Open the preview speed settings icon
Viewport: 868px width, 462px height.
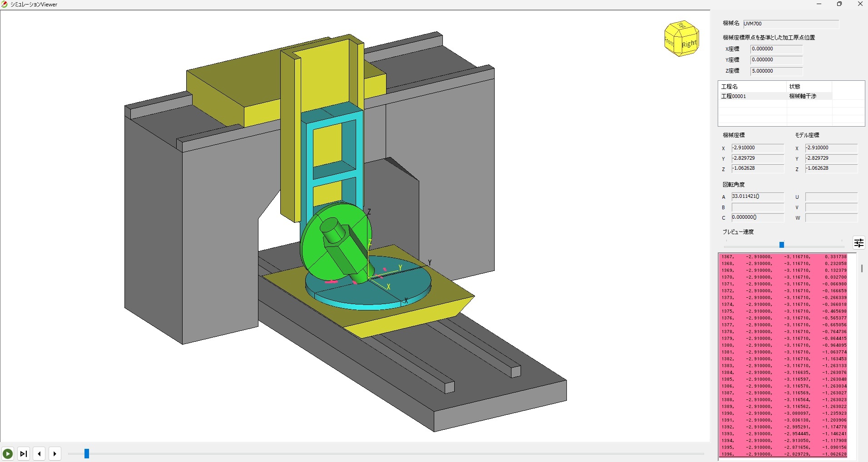tap(858, 243)
